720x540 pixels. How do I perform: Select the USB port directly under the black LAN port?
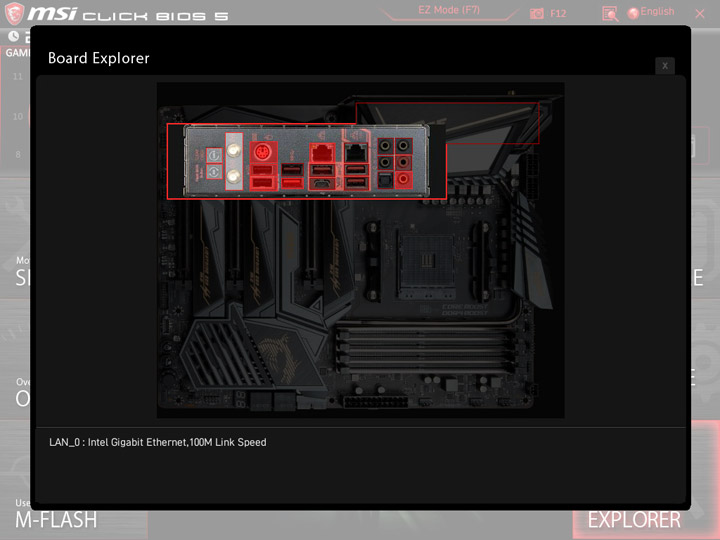[356, 169]
